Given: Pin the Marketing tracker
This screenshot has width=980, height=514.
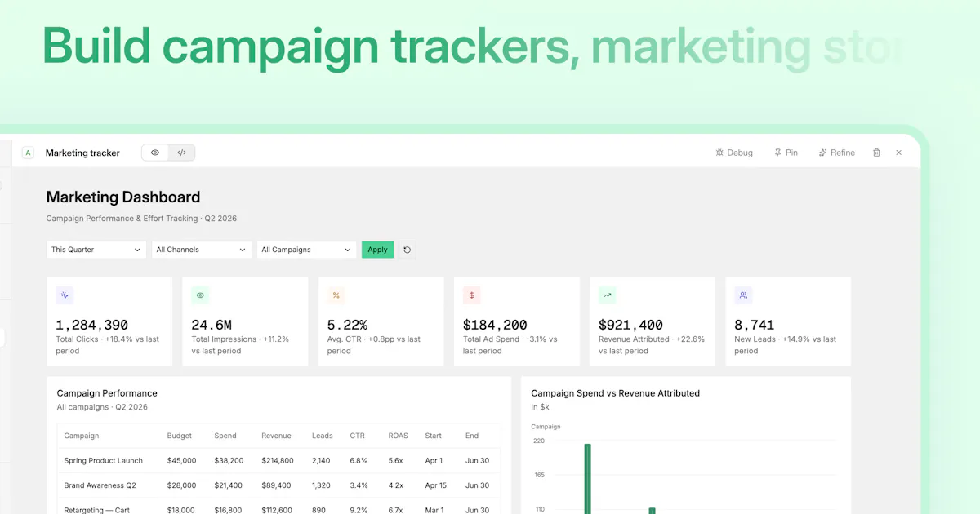Looking at the screenshot, I should [786, 153].
